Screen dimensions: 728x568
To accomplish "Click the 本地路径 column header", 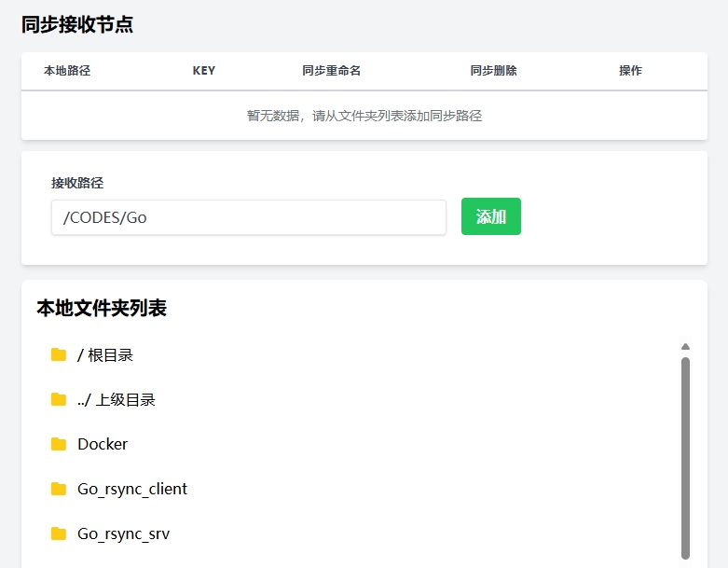I will click(x=67, y=71).
